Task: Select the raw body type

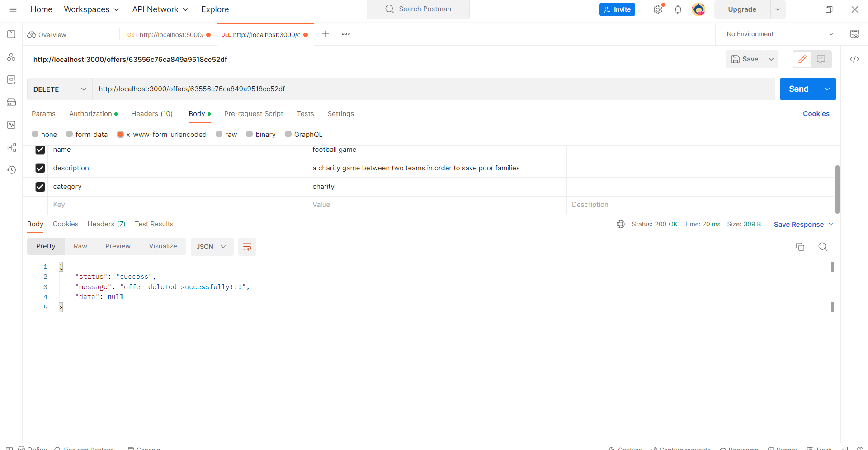Action: (219, 134)
